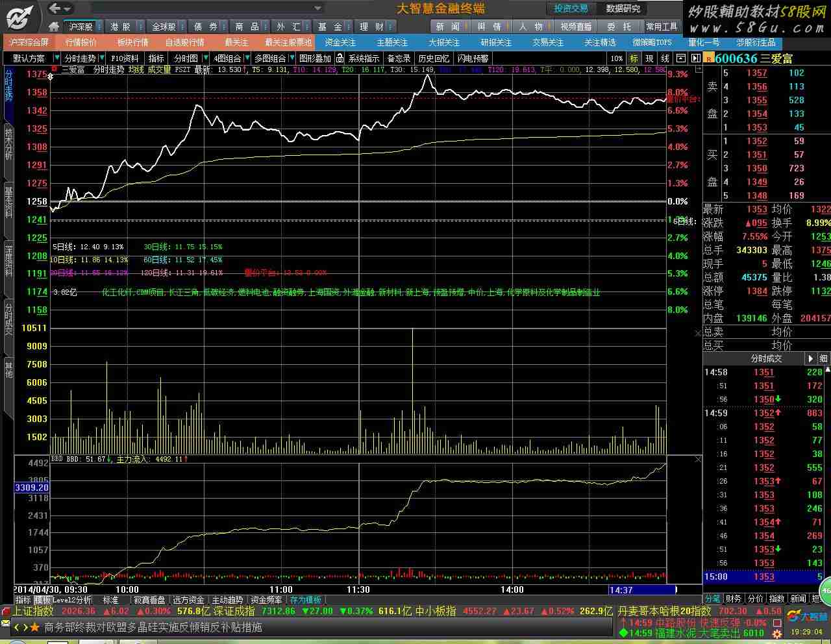This screenshot has width=831, height=644.
Task: Open the back-history dropdown arrow
Action: pos(68,9)
